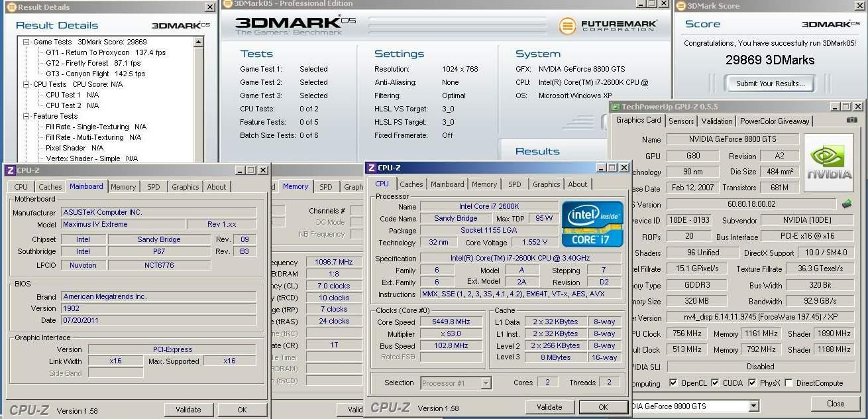Click resolution 1024 x 768 value

click(x=460, y=69)
